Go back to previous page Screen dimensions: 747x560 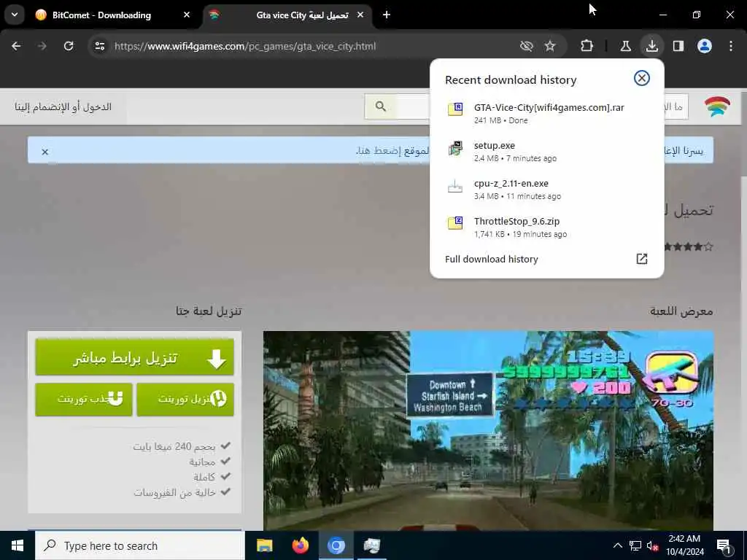[x=16, y=46]
